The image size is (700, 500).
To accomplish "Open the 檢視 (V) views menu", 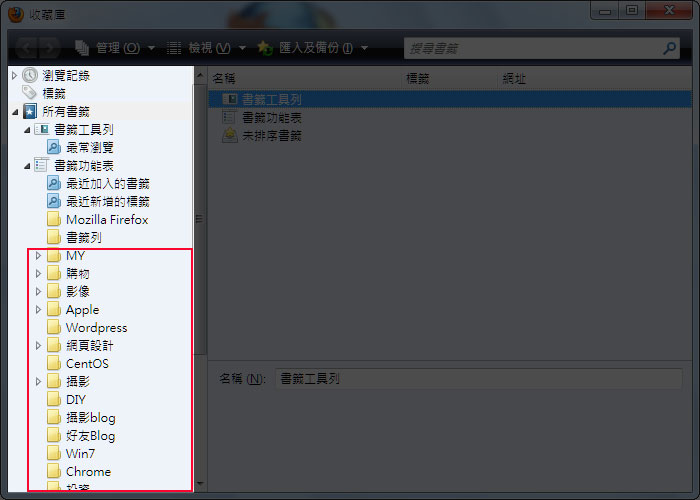I will 206,48.
